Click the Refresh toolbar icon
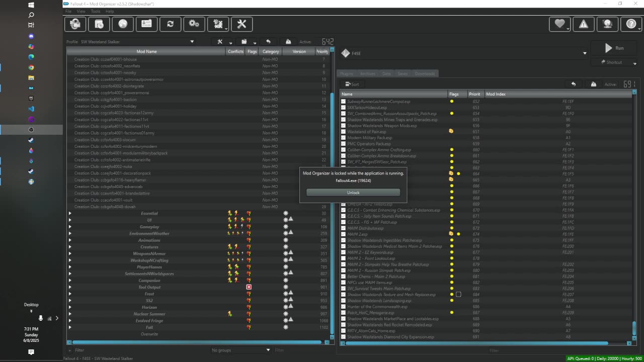Viewport: 644px width, 362px height. (170, 24)
